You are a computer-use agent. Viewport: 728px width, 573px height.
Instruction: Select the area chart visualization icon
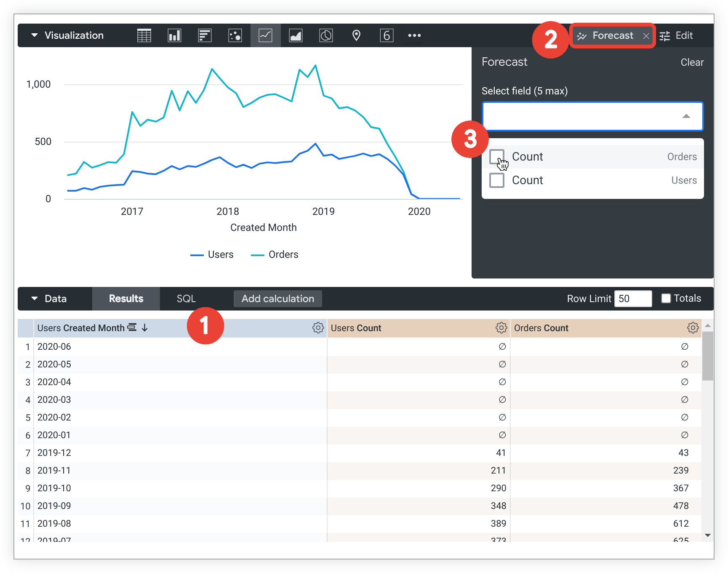[296, 36]
